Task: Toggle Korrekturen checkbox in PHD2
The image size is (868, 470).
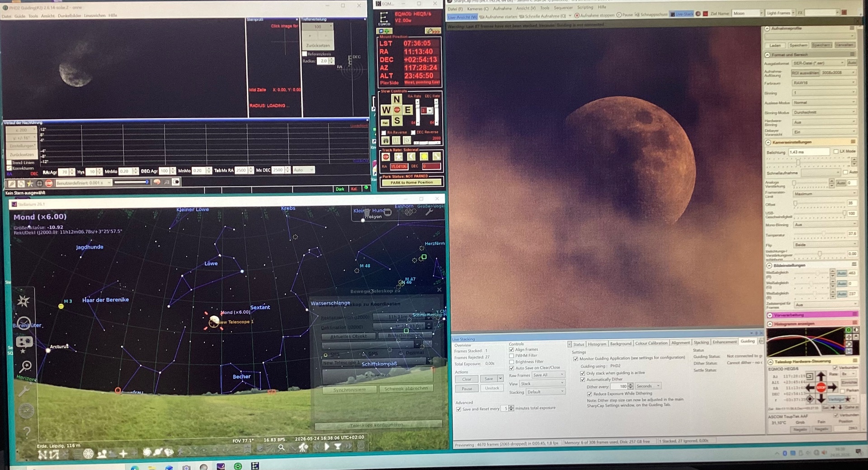Action: [x=9, y=168]
